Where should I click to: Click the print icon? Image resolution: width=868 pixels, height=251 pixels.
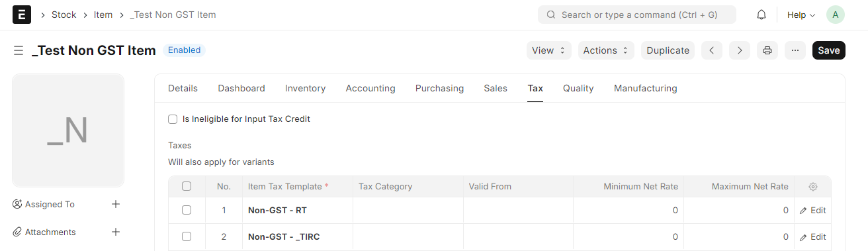click(767, 50)
